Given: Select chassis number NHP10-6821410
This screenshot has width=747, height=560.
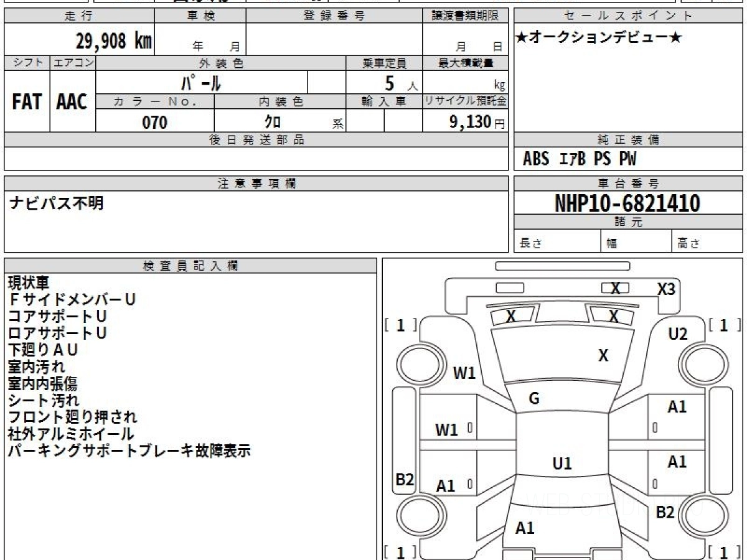Looking at the screenshot, I should [x=627, y=203].
